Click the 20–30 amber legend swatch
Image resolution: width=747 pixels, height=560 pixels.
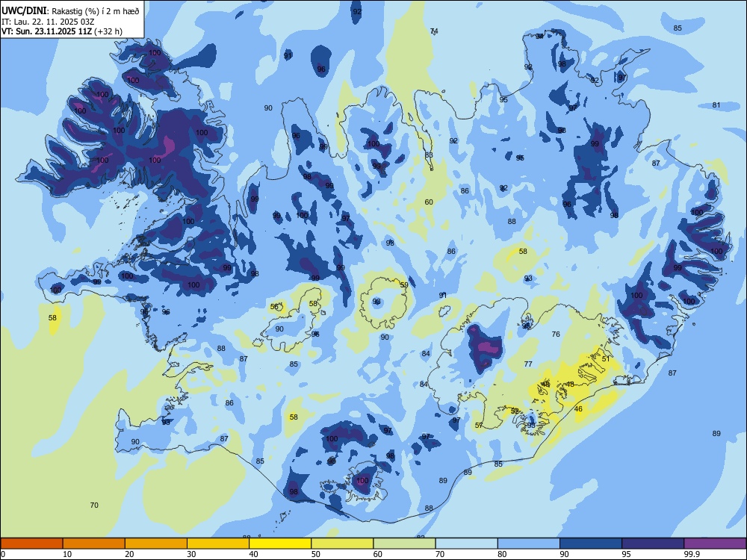[x=156, y=544]
